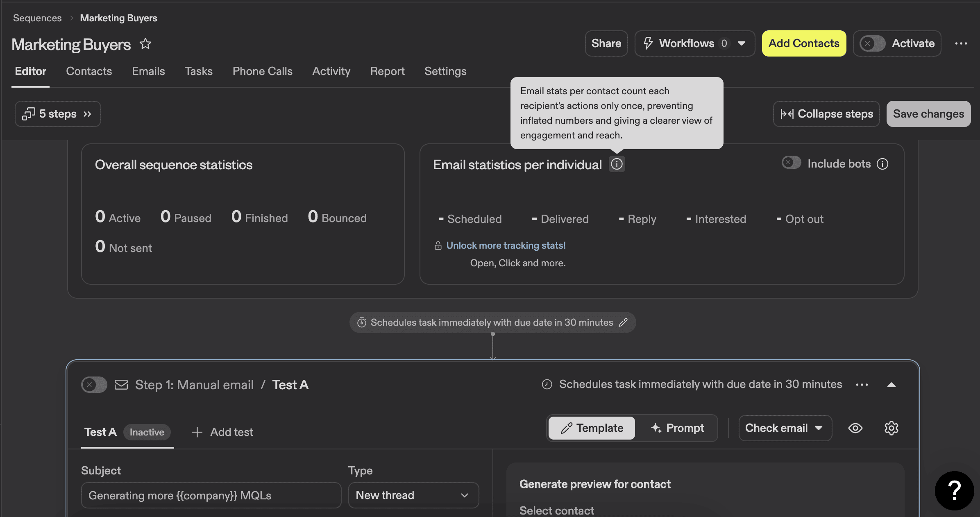The height and width of the screenshot is (517, 980).
Task: Open Step 1 more options ellipsis
Action: pyautogui.click(x=862, y=385)
